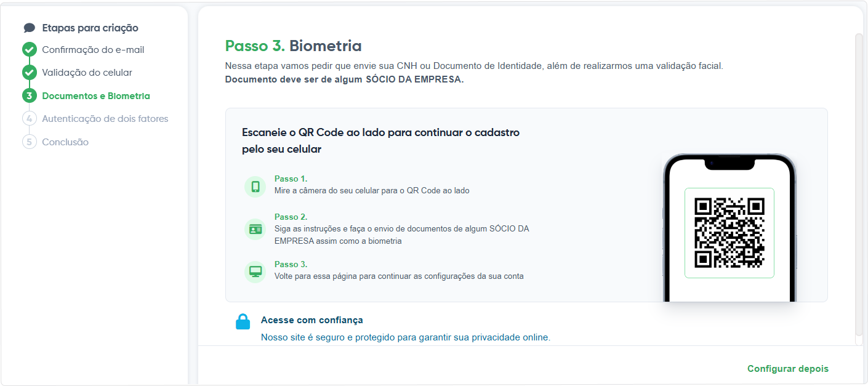Viewport: 868px width, 386px height.
Task: Click the Volte para essa página instruction
Action: click(x=399, y=276)
